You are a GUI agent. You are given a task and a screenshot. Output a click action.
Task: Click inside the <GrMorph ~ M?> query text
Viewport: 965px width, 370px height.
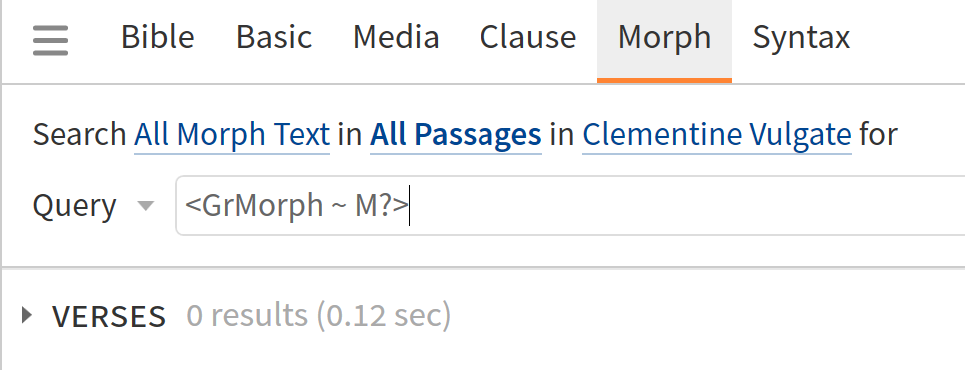(297, 206)
